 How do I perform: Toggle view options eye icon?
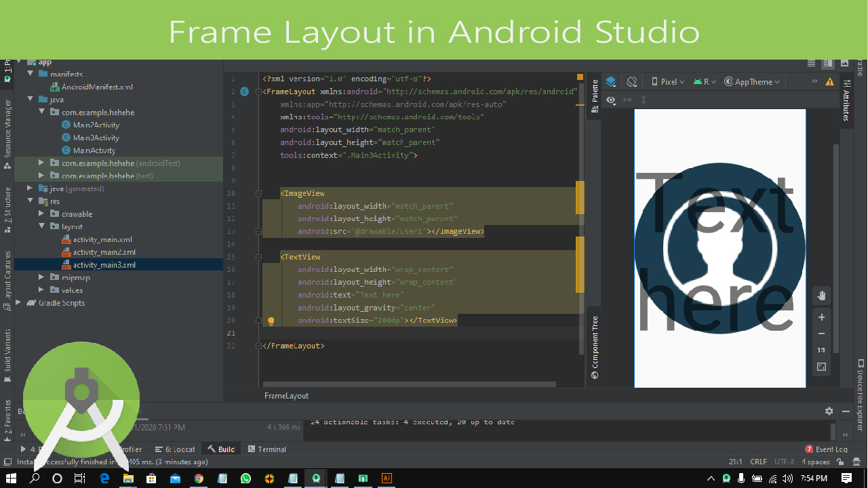611,100
